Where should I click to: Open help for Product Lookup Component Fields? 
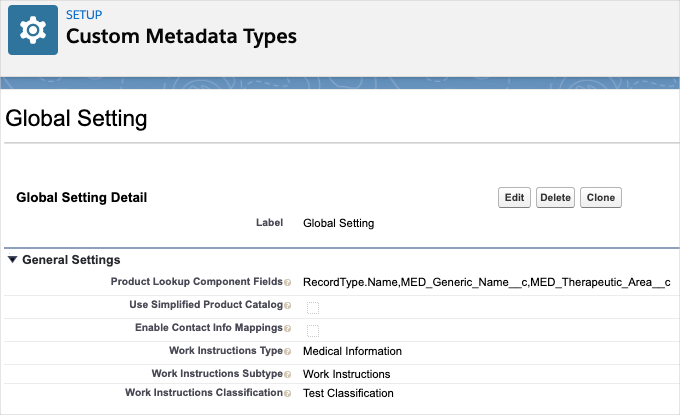click(x=288, y=283)
